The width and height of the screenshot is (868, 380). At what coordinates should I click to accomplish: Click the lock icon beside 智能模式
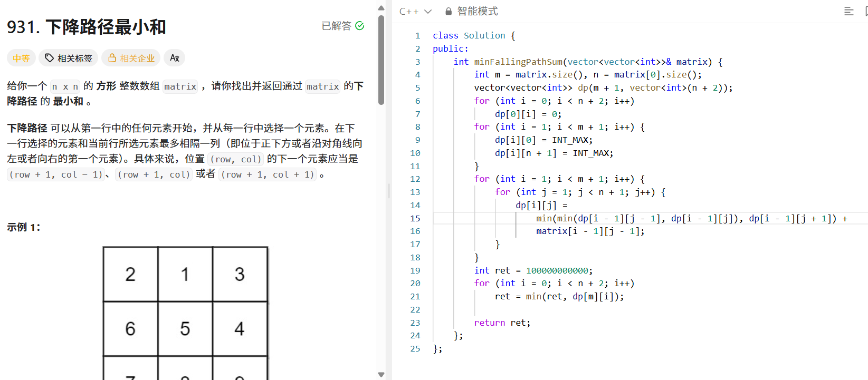[449, 11]
